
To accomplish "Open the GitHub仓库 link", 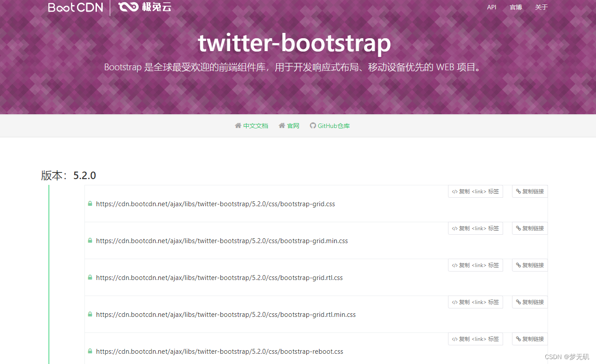I will (x=333, y=126).
